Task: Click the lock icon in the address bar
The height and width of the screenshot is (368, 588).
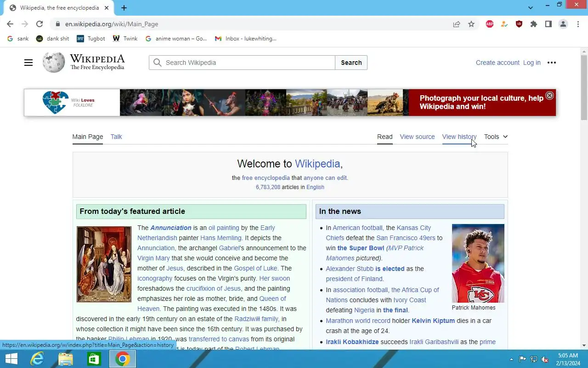Action: (x=57, y=24)
